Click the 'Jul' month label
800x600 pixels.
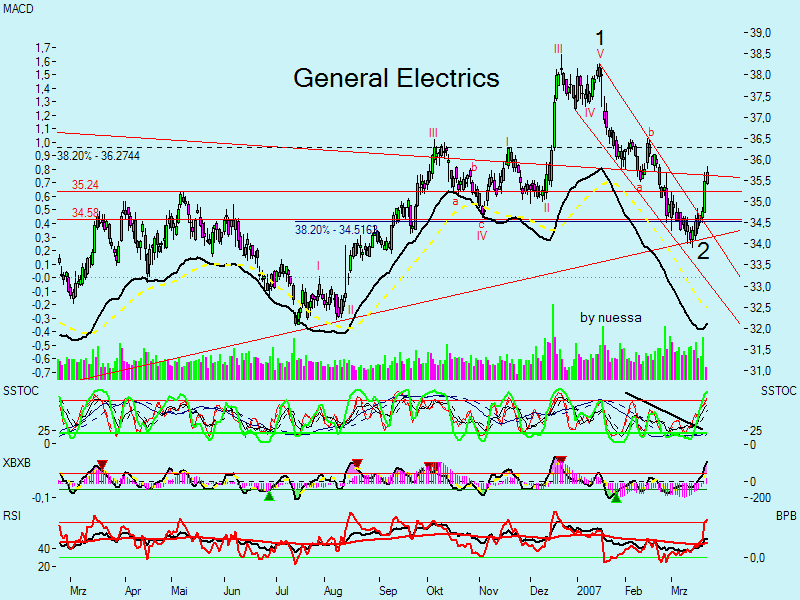click(x=282, y=591)
